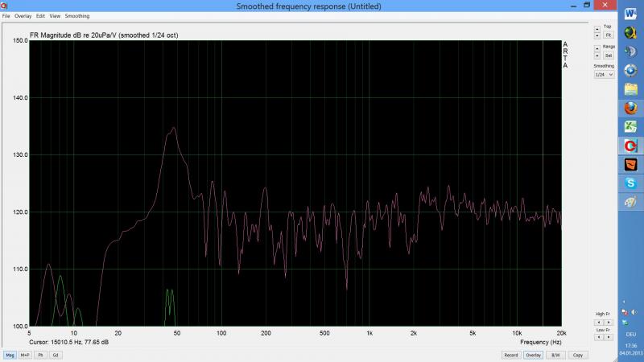
Task: Open the Smoothing 1/24 dropdown
Action: (x=604, y=74)
